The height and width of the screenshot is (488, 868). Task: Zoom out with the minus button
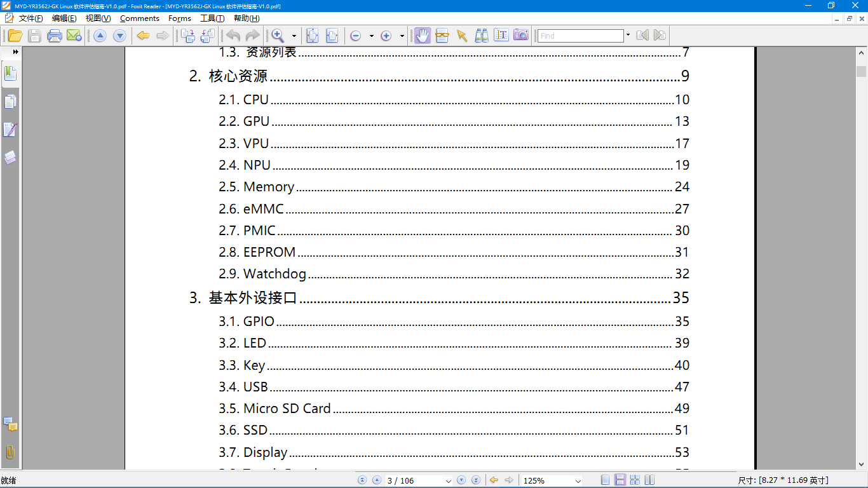(x=356, y=36)
